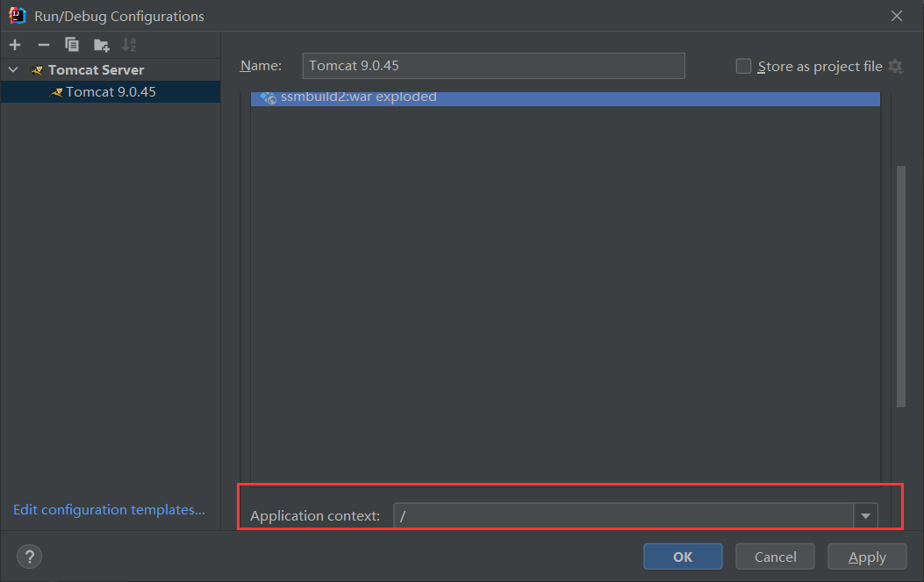Remove the selected configuration with the minus icon
The height and width of the screenshot is (582, 924).
[44, 45]
